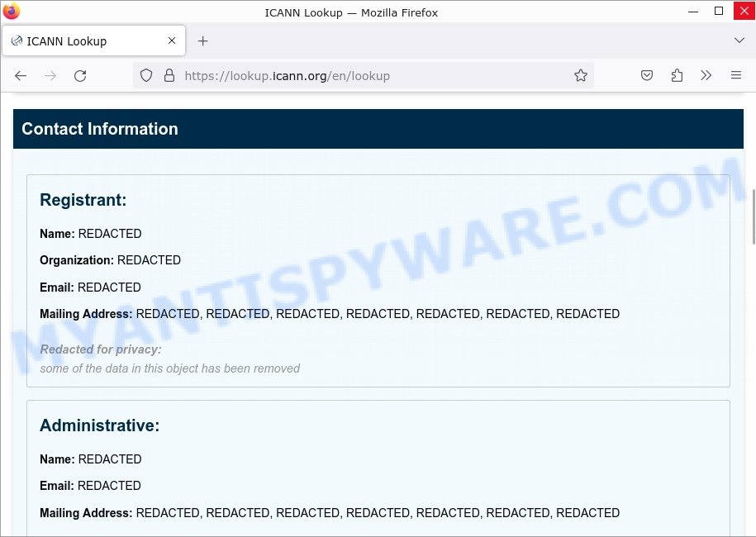
Task: Click Organization REDACTED text
Action: pos(149,260)
